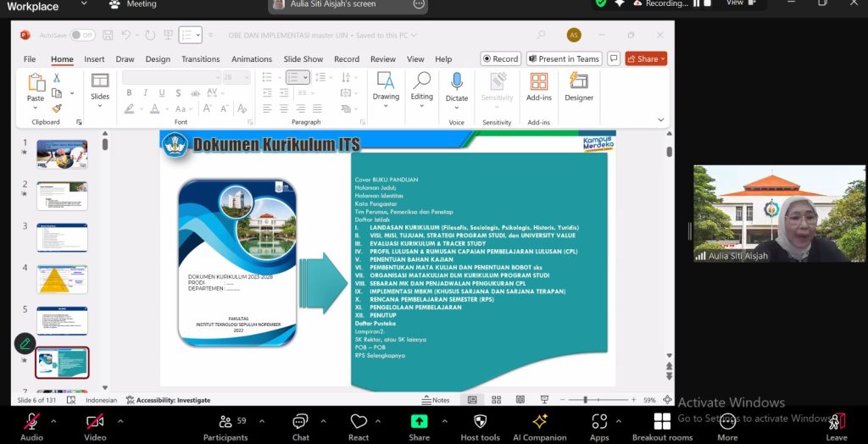Open the Zoom Chat panel
Screen dimensions: 868x444
301,428
